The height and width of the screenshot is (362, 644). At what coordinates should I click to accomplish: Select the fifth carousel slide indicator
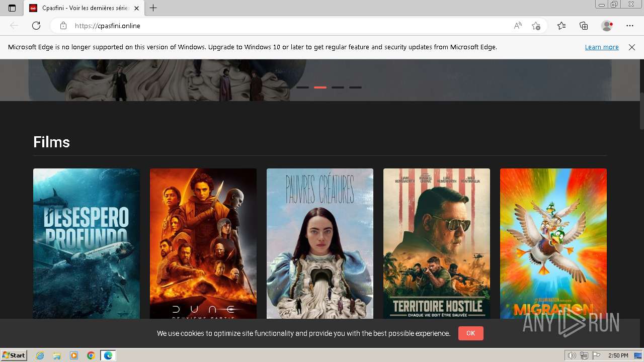coord(355,87)
